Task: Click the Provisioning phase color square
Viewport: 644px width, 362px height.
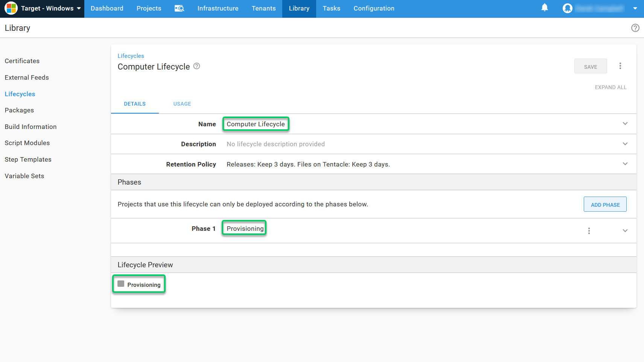Action: pyautogui.click(x=120, y=284)
